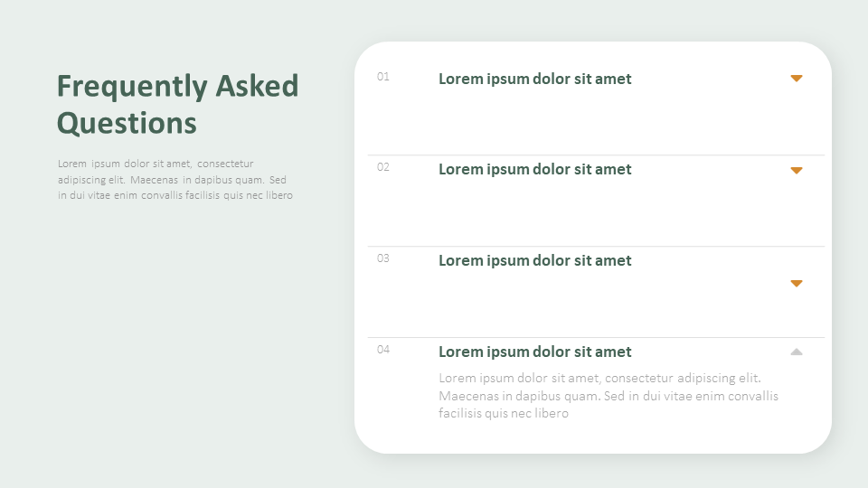868x488 pixels.
Task: Click the question 03 title text
Action: [x=534, y=260]
